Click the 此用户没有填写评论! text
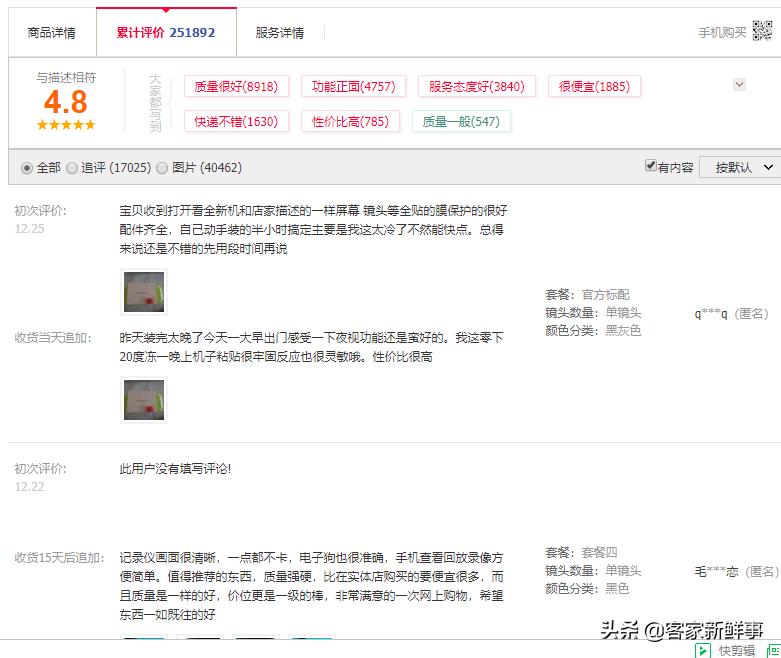 coord(175,469)
